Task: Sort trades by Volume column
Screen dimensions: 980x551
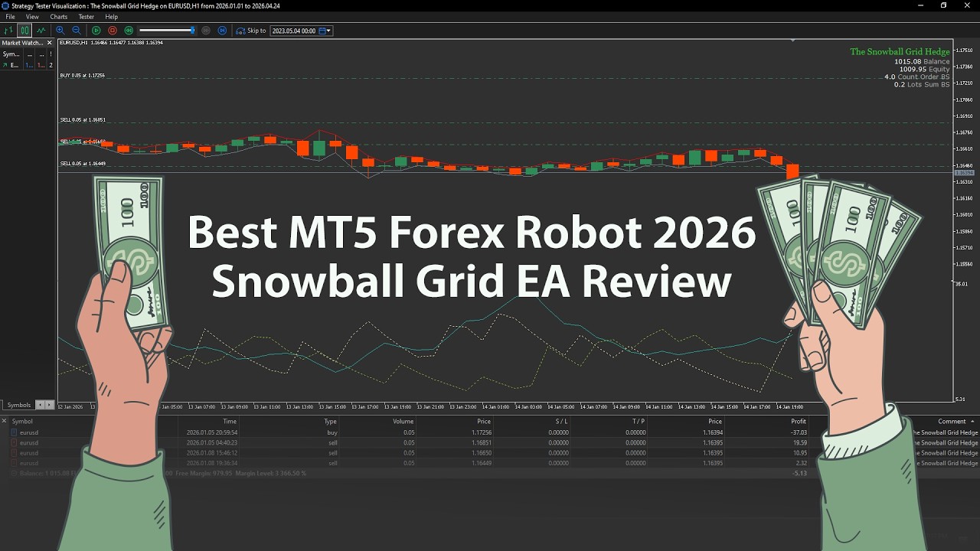Action: click(x=403, y=421)
